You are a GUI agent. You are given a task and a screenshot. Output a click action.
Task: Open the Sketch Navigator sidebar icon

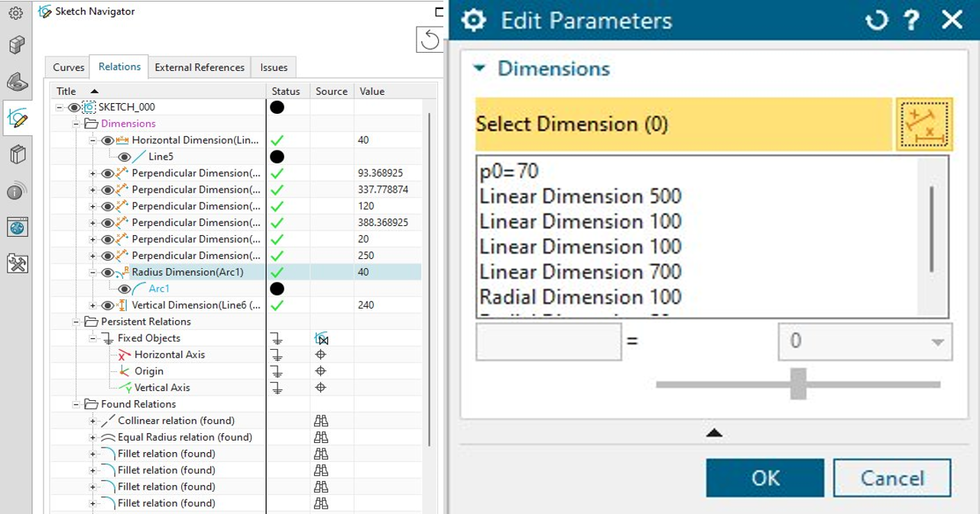[x=17, y=118]
